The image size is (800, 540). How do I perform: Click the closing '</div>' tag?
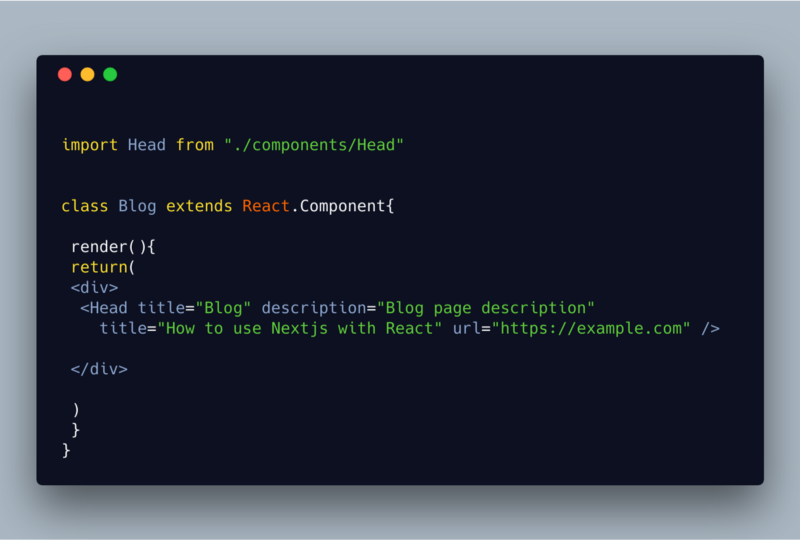click(x=99, y=369)
